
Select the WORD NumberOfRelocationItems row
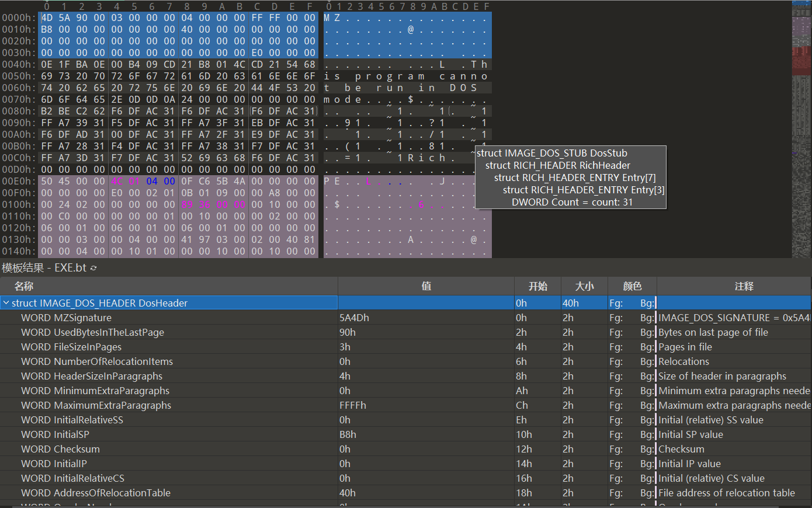(405, 361)
